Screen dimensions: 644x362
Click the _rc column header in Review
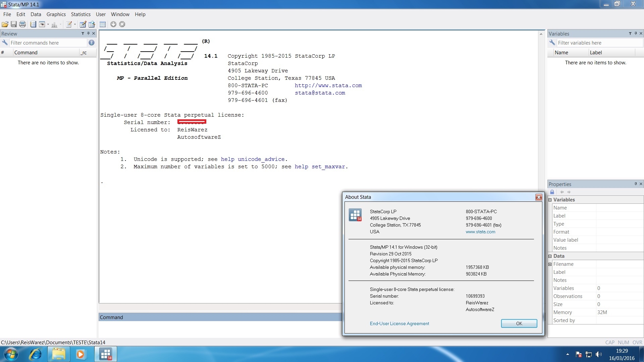click(88, 53)
